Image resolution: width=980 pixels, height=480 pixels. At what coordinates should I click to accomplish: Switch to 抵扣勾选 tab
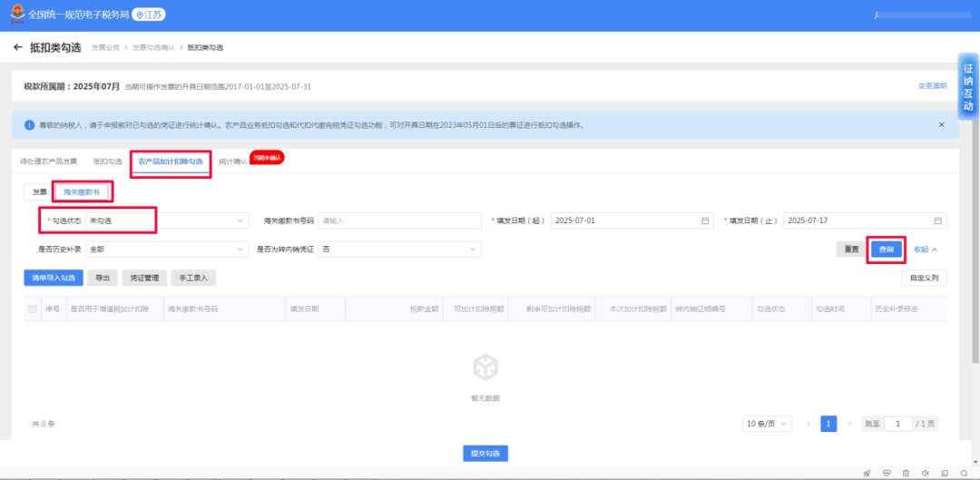pyautogui.click(x=107, y=162)
